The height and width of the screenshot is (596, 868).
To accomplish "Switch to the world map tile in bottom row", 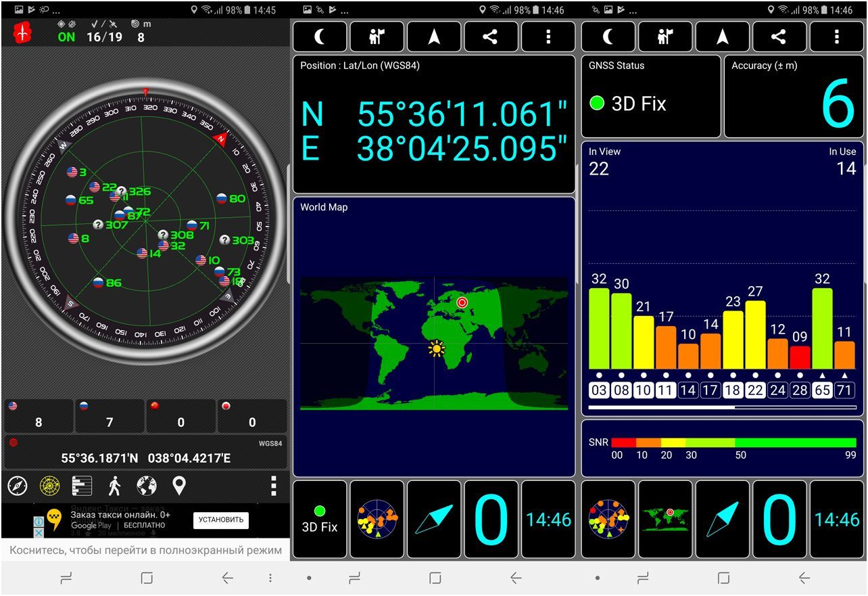I will tap(665, 520).
